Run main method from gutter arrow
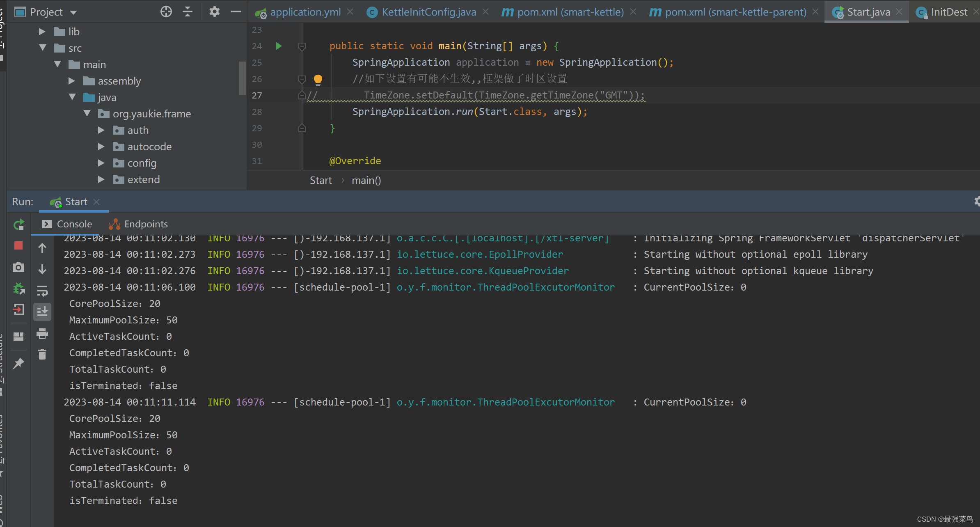The height and width of the screenshot is (527, 980). coord(279,46)
